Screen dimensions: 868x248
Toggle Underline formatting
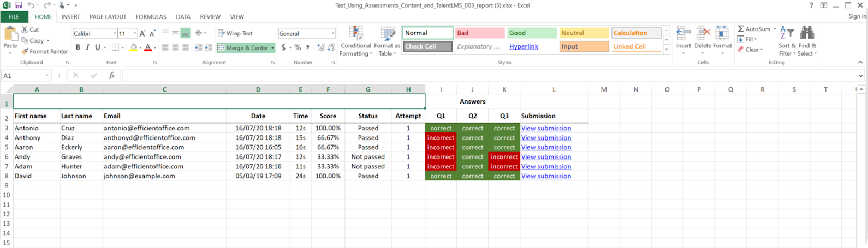point(97,47)
